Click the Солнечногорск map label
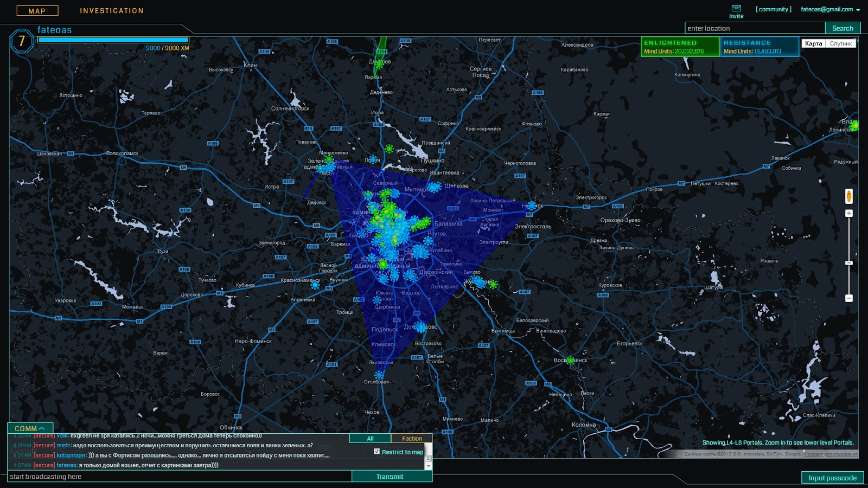 [x=290, y=108]
